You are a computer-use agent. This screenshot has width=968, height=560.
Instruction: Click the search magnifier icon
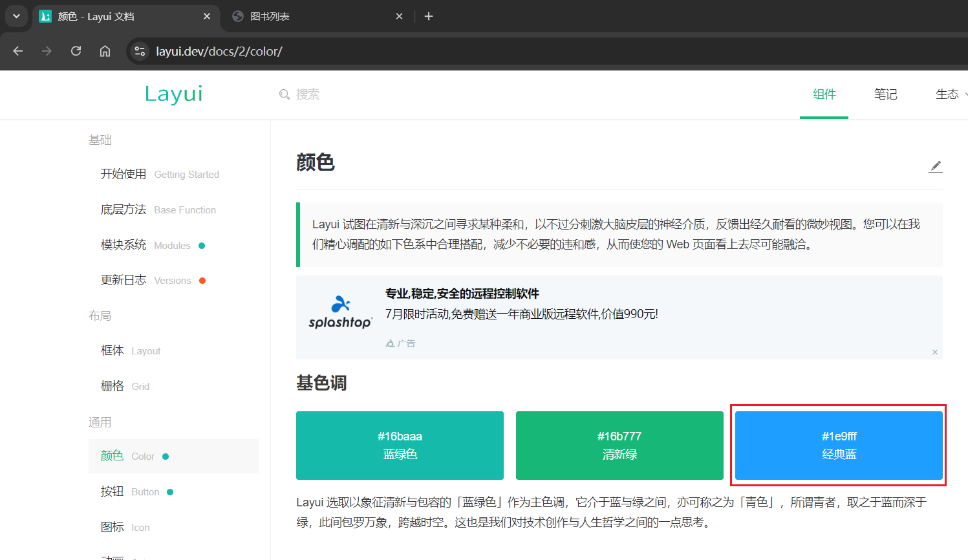284,94
